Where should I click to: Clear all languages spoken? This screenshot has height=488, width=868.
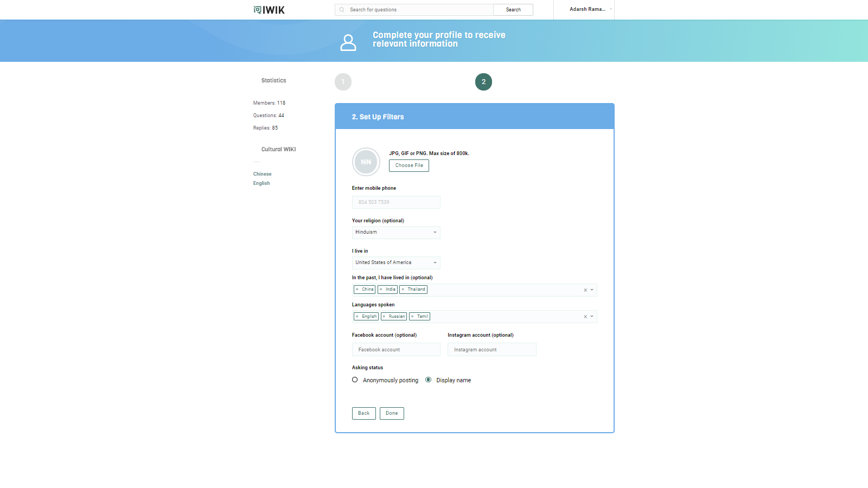tap(585, 317)
